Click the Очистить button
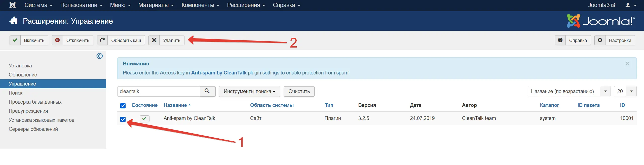The height and width of the screenshot is (165, 644). pyautogui.click(x=299, y=91)
